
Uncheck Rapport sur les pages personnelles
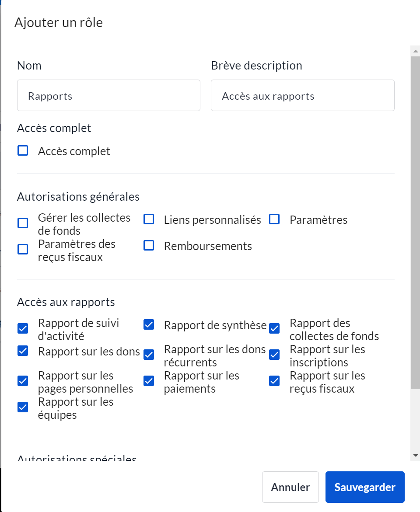[x=23, y=381]
